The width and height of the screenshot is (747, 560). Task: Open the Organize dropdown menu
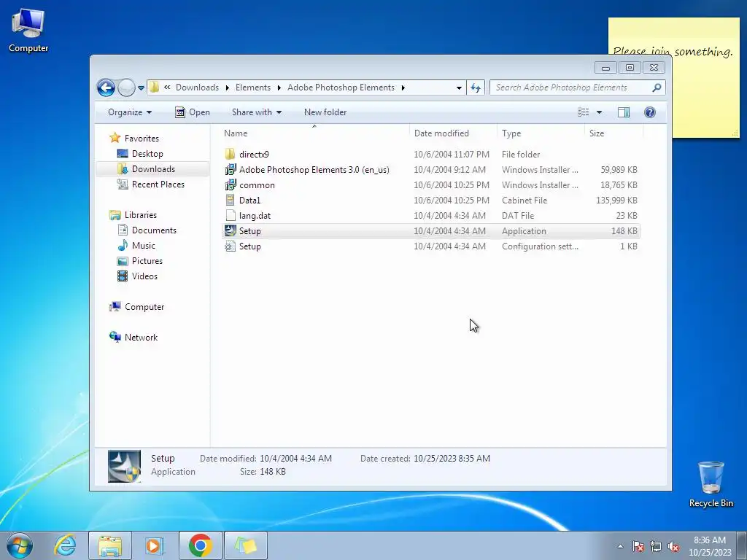tap(130, 112)
